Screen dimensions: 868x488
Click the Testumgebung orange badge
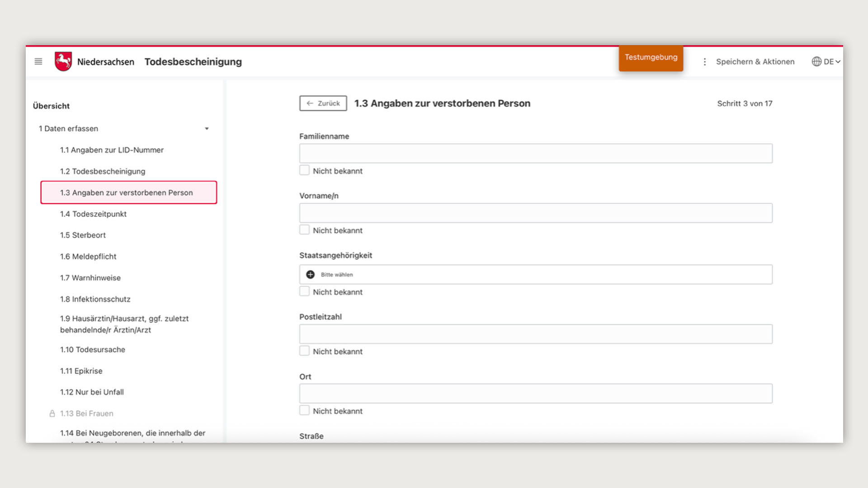651,57
